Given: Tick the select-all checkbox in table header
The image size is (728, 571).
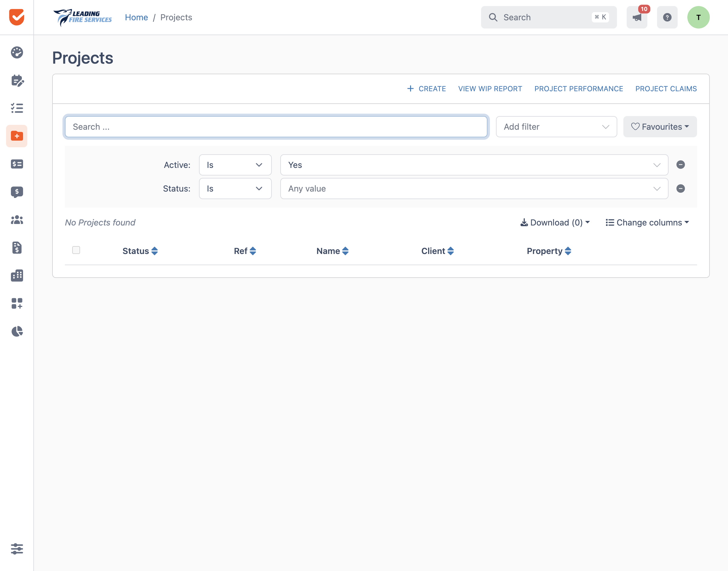Looking at the screenshot, I should 76,250.
